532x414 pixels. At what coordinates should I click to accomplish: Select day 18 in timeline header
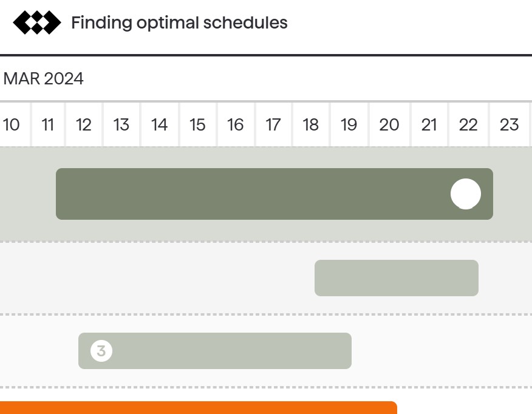point(311,124)
